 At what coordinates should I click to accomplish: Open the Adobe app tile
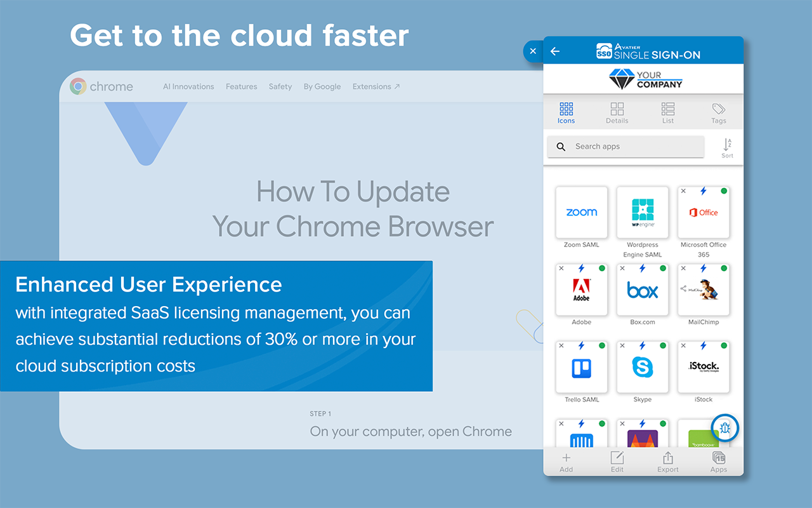582,290
